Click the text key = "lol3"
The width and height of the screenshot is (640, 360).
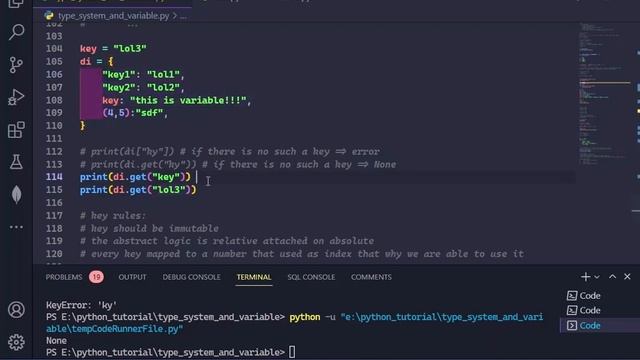tap(113, 49)
